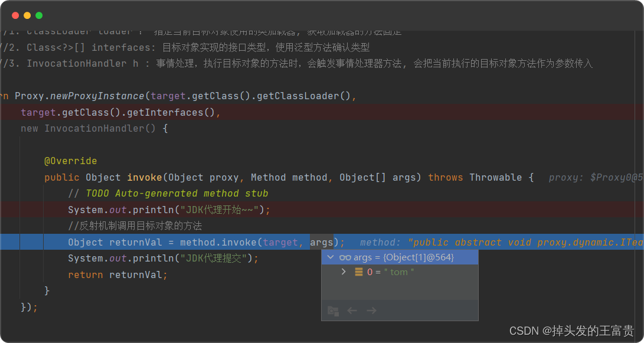Collapse the args node chevron
Viewport: 644px width, 343px height.
coord(331,257)
